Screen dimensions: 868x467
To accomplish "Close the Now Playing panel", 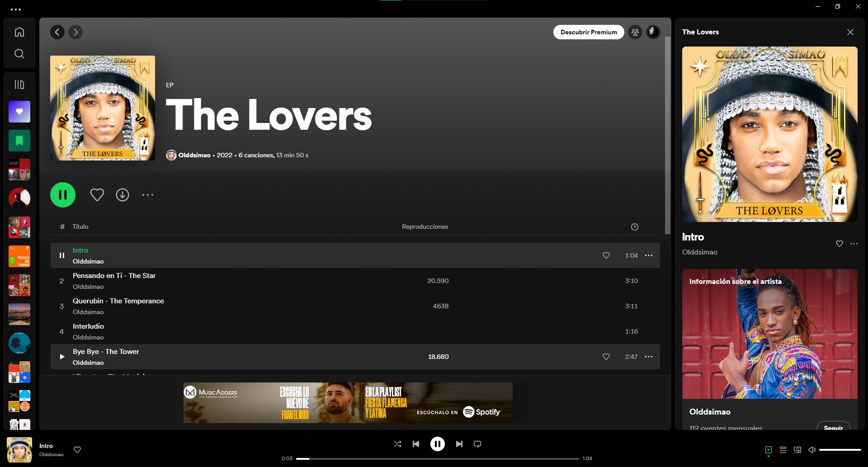I will [850, 32].
